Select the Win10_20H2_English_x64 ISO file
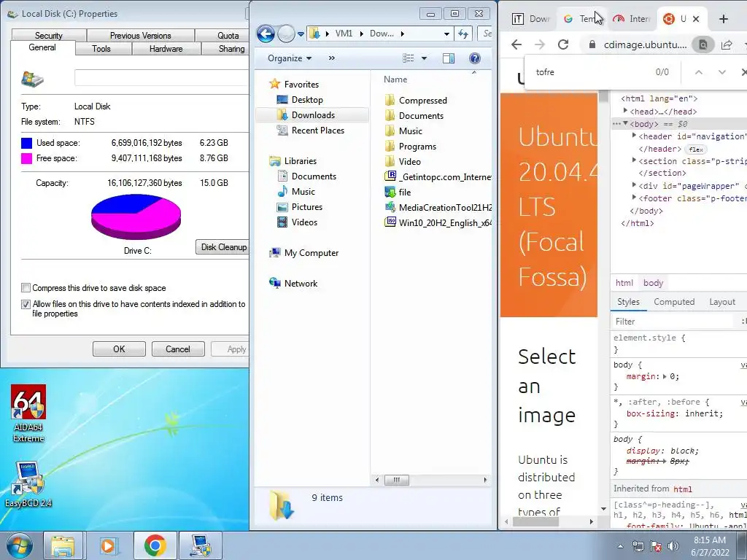This screenshot has height=560, width=747. click(438, 222)
